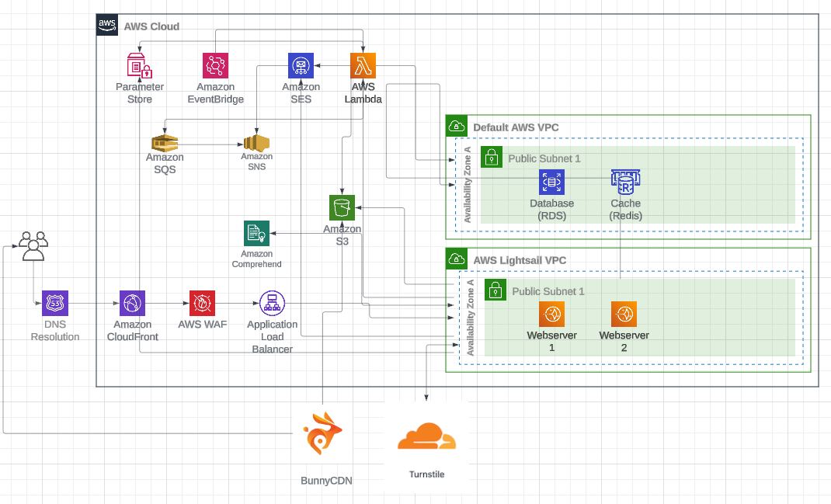831x504 pixels.
Task: Select the Database RDS icon
Action: click(551, 182)
